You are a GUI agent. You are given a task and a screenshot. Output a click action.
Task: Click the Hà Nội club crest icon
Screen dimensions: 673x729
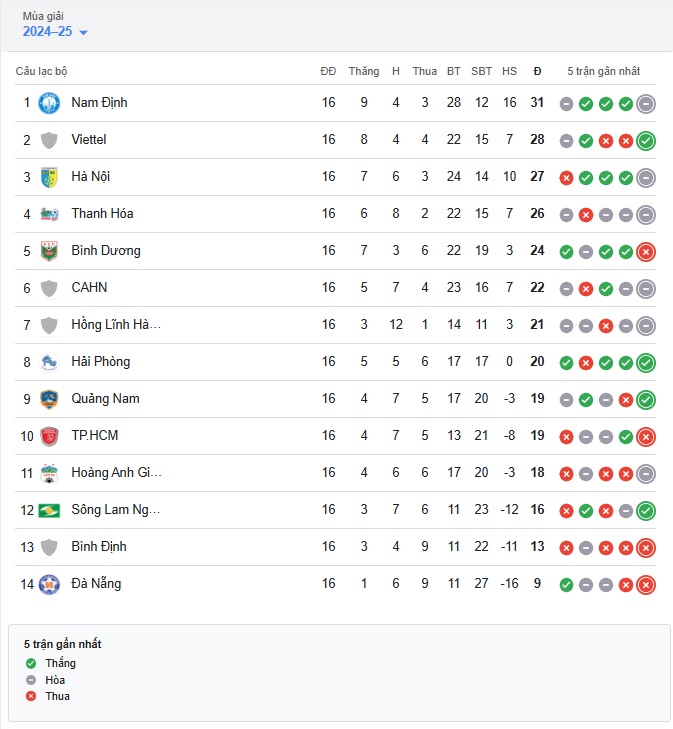click(49, 177)
